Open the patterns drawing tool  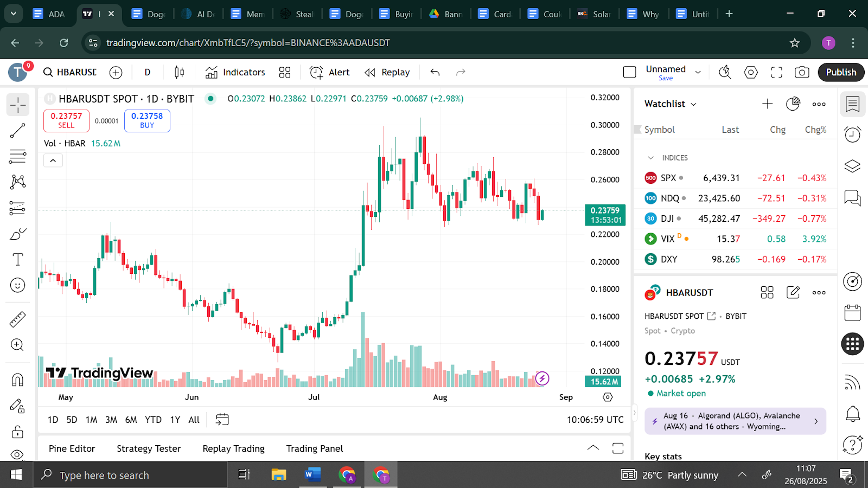(x=18, y=182)
